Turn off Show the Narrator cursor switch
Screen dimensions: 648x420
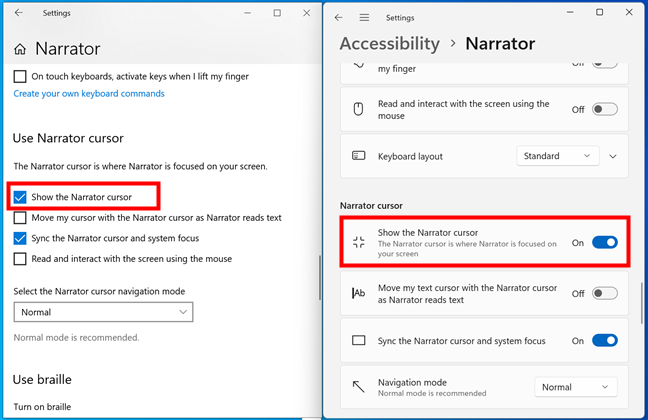[605, 242]
